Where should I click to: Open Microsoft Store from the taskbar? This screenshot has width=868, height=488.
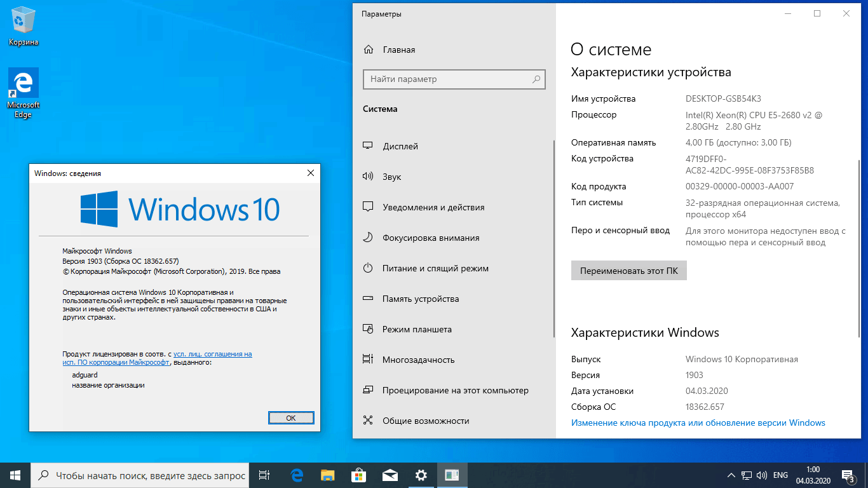click(x=358, y=475)
